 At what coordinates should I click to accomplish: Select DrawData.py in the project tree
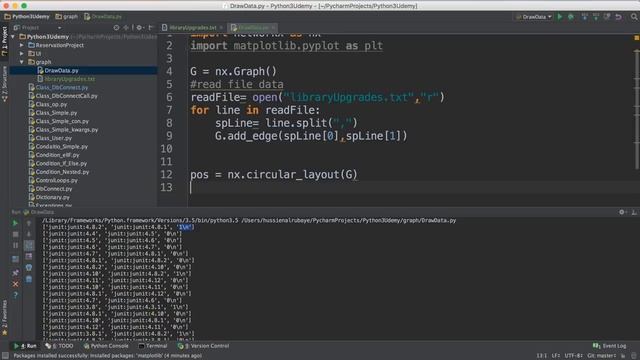pos(61,71)
